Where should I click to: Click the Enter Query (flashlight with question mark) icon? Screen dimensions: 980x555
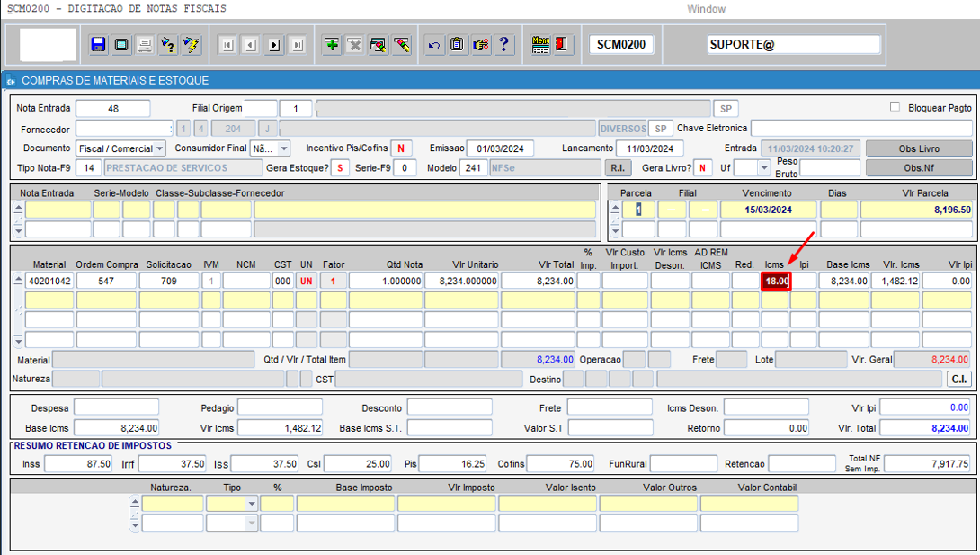(x=168, y=44)
